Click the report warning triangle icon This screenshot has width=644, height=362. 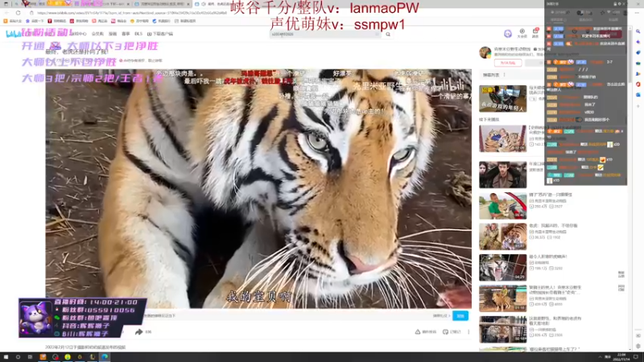coord(417,331)
